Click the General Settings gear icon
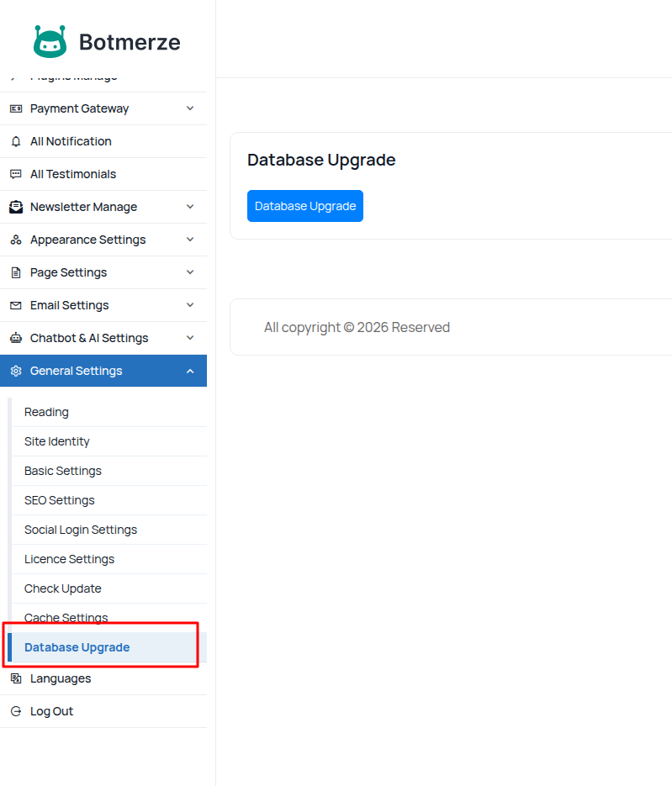672x786 pixels. point(16,371)
